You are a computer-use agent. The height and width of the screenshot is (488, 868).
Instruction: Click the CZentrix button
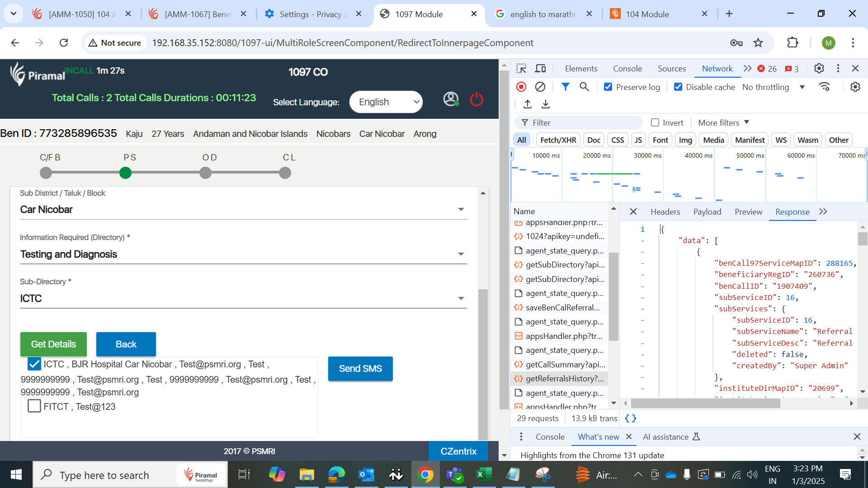click(458, 451)
